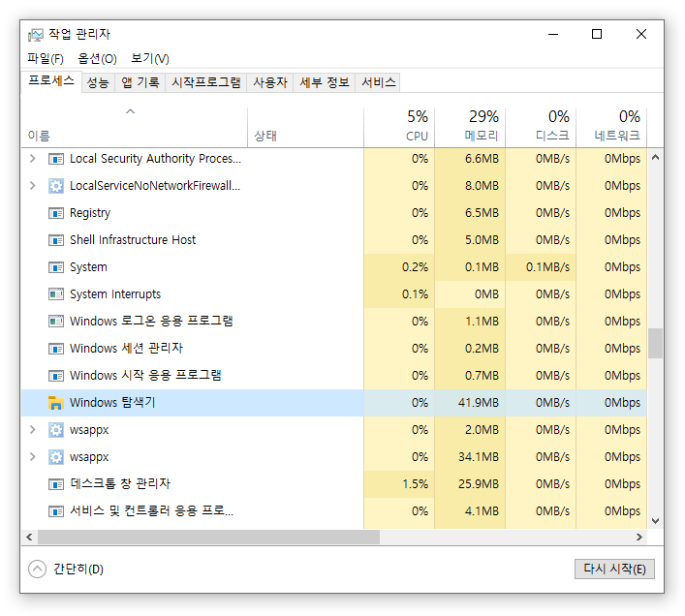685x616 pixels.
Task: Click the Local Security Authority Process icon
Action: [x=56, y=159]
